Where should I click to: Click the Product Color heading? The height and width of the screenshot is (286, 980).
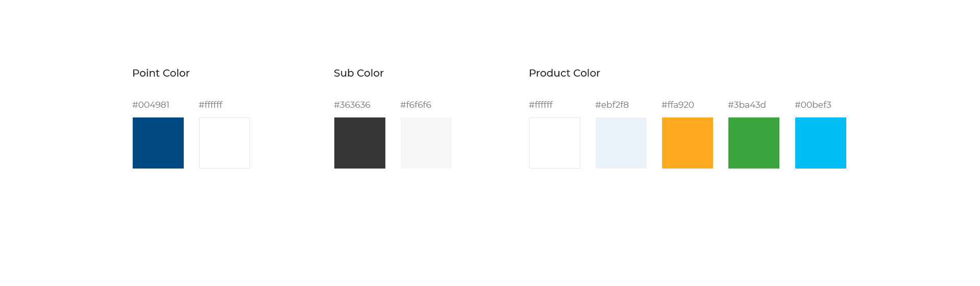point(565,73)
